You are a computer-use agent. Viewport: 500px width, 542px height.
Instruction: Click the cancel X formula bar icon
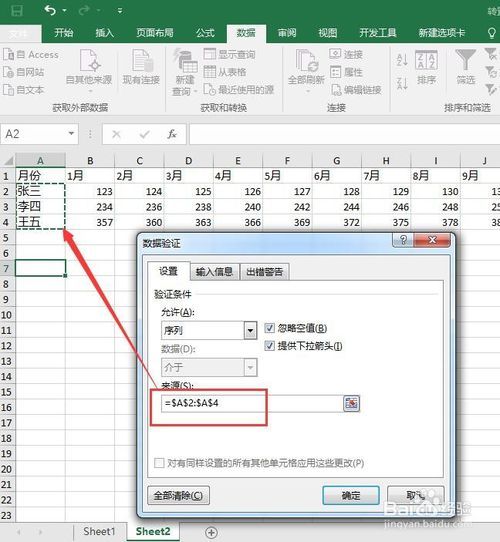117,134
